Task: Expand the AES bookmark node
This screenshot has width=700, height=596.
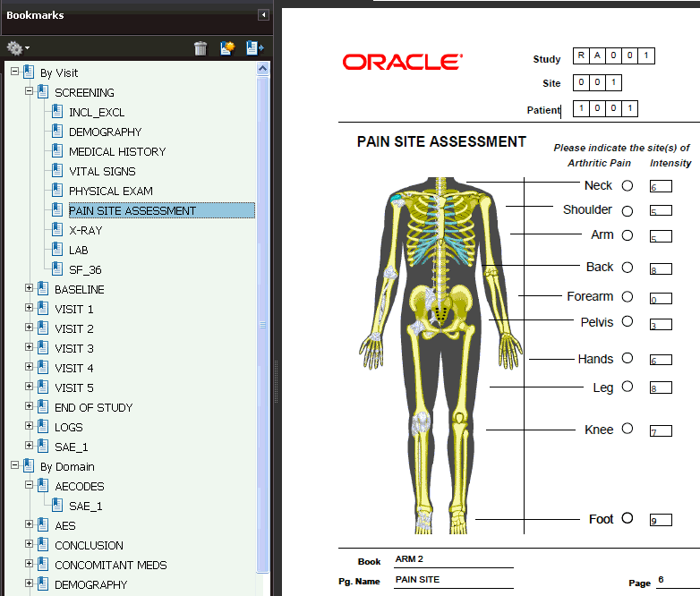Action: click(x=29, y=524)
